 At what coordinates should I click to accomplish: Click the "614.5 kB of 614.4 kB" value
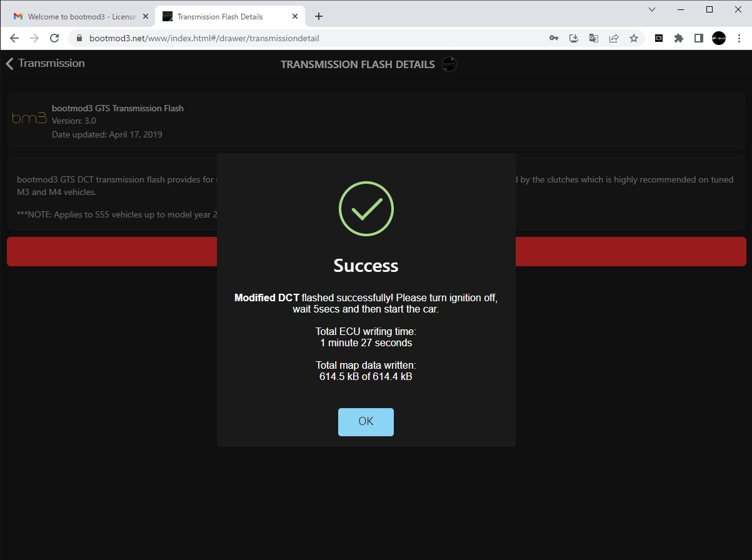coord(366,376)
